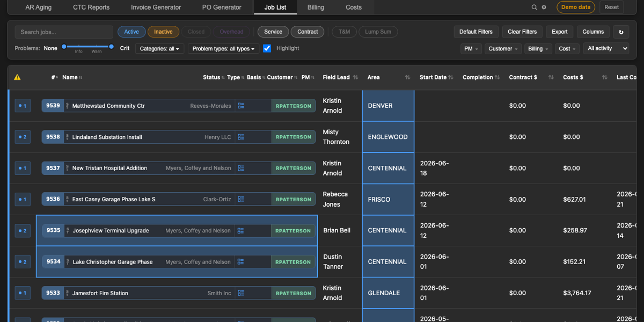
Task: Toggle the T&M basis filter
Action: [x=344, y=32]
